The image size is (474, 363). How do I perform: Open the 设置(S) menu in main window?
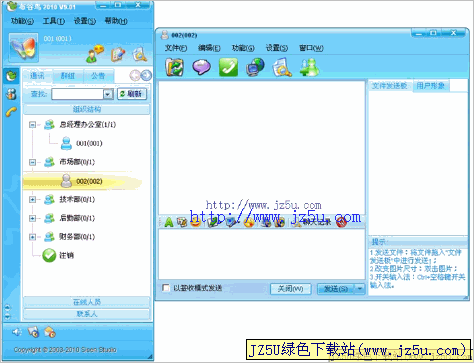[85, 21]
